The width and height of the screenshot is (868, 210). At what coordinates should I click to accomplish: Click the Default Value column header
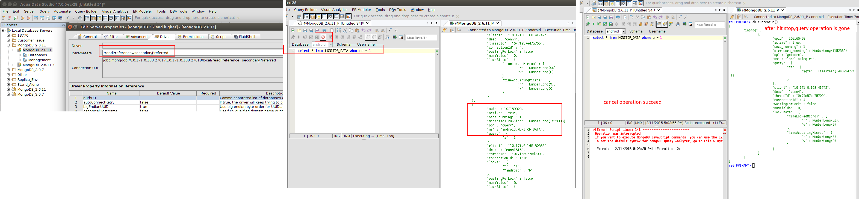point(168,93)
